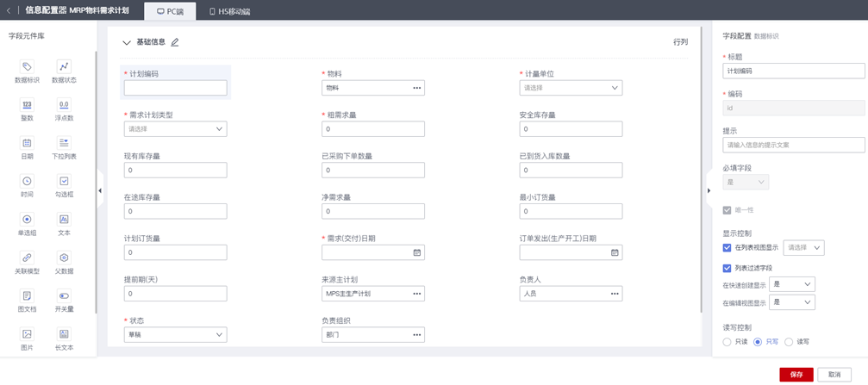Toggle the 列表过滤字段 checkbox
This screenshot has height=385, width=868.
(727, 269)
